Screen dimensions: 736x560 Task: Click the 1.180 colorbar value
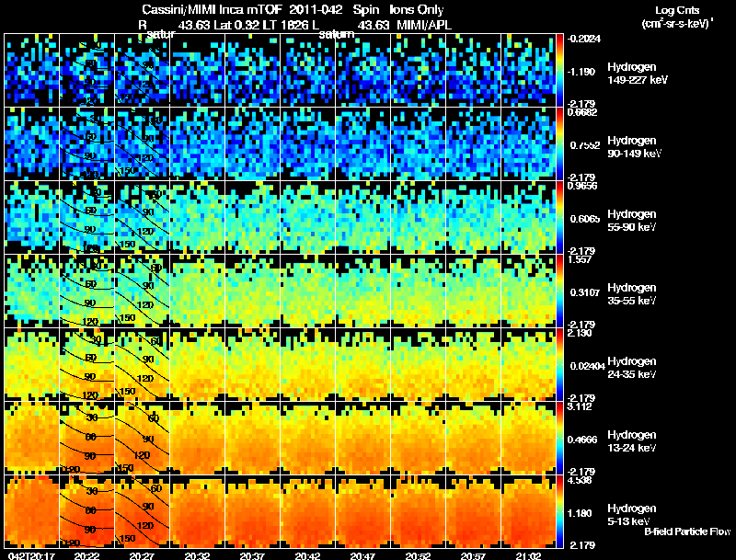(x=580, y=514)
